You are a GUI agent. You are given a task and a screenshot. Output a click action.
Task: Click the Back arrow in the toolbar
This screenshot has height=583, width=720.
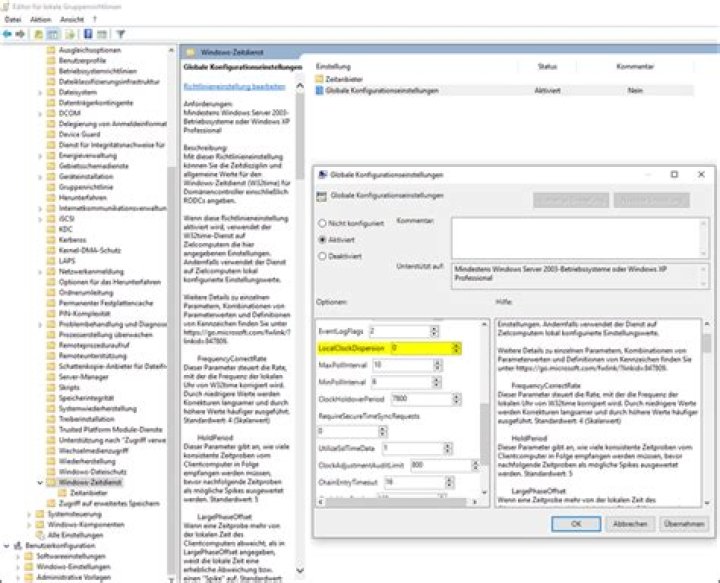[7, 34]
